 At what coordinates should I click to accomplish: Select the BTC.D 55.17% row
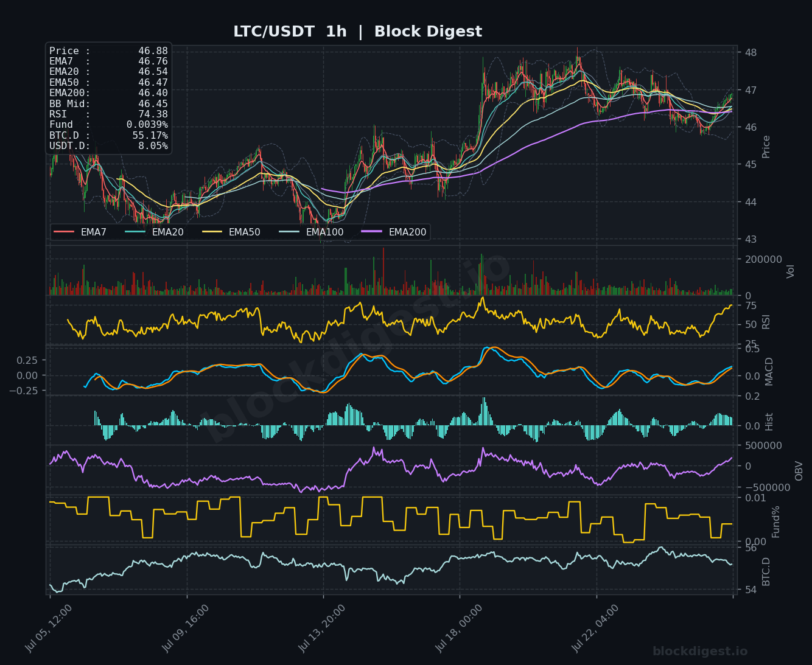click(x=108, y=136)
